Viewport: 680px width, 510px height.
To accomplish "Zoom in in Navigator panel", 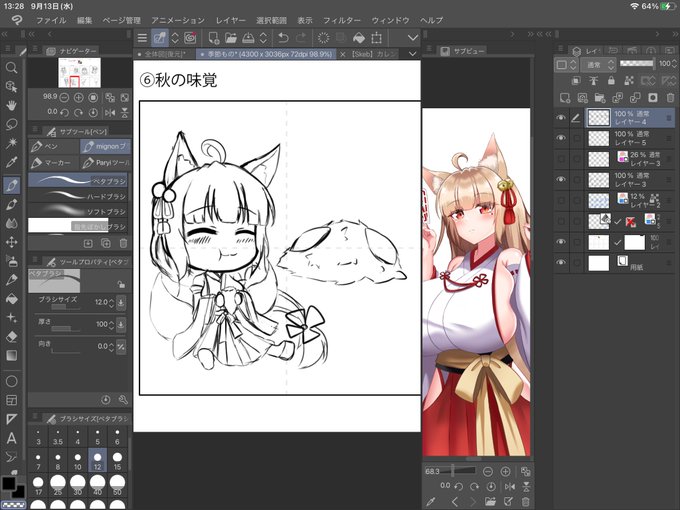I will (x=78, y=98).
